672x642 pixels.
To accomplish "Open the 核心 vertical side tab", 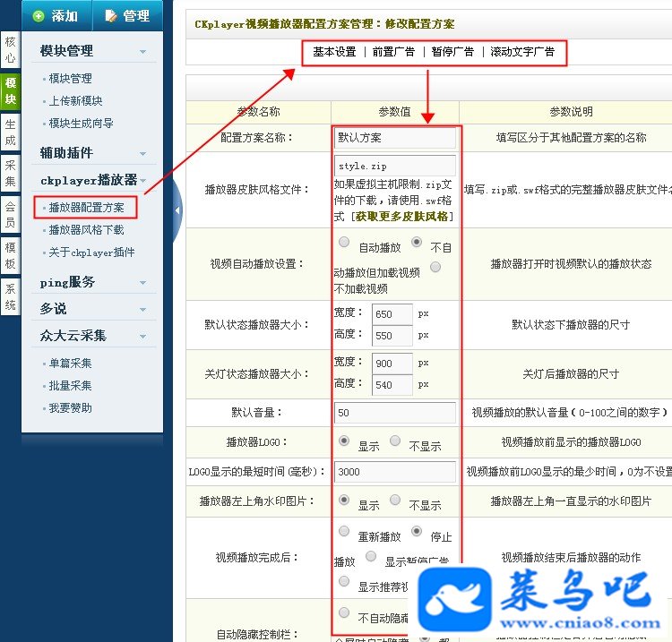I will tap(10, 49).
